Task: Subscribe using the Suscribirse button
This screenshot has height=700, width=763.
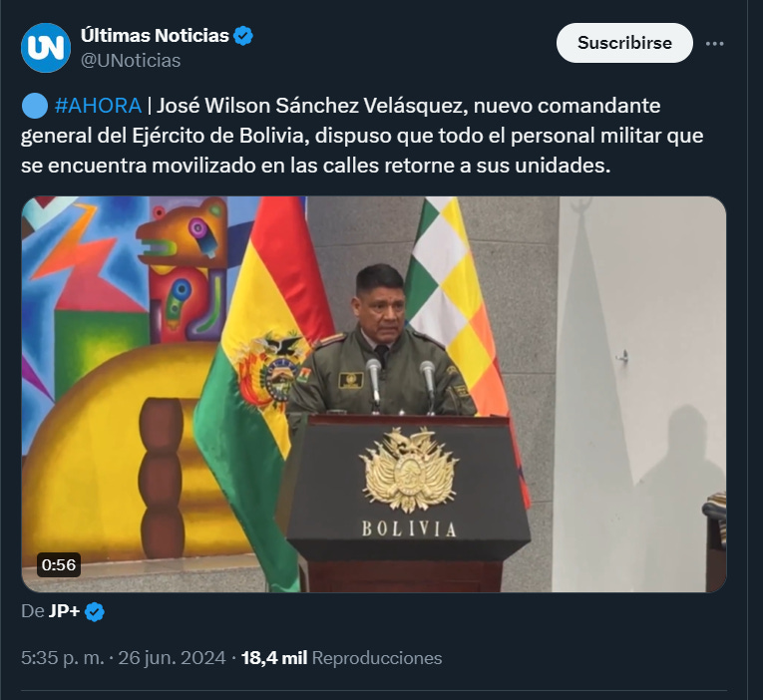Action: pyautogui.click(x=624, y=43)
